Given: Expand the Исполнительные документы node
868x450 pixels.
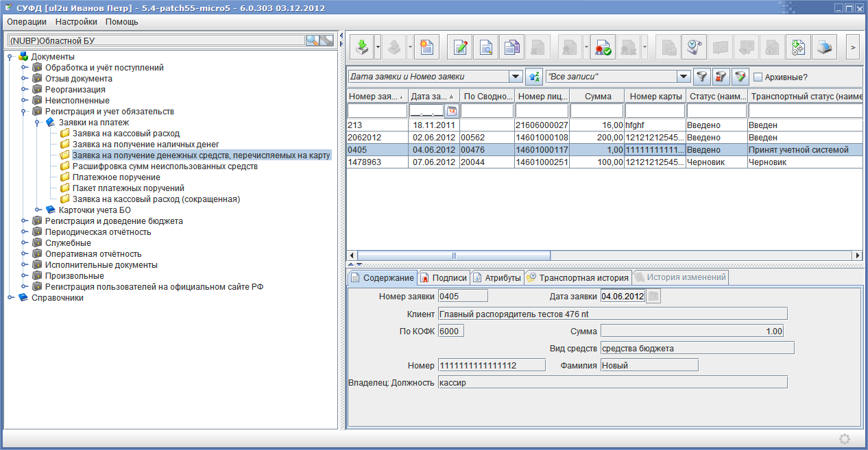Looking at the screenshot, I should pyautogui.click(x=24, y=265).
